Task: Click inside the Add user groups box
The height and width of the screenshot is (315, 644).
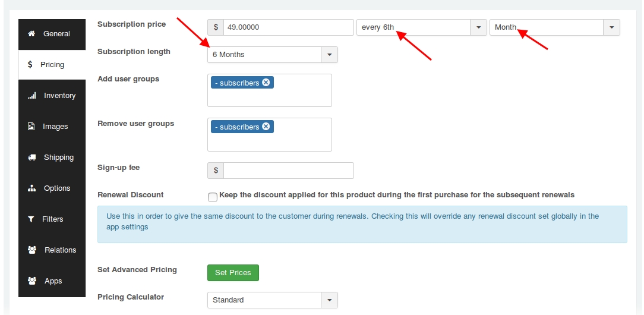Action: click(x=269, y=97)
